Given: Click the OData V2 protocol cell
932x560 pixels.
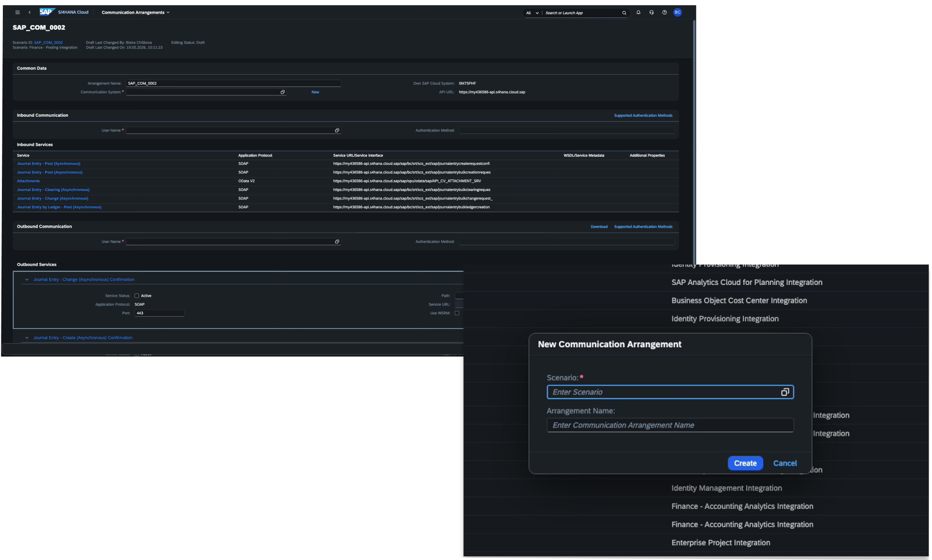Looking at the screenshot, I should (x=246, y=181).
